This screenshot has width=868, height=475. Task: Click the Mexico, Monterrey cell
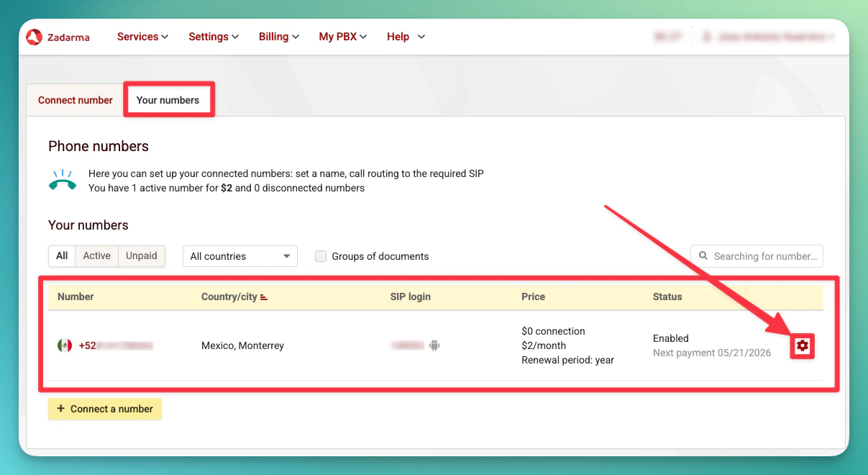click(x=242, y=345)
